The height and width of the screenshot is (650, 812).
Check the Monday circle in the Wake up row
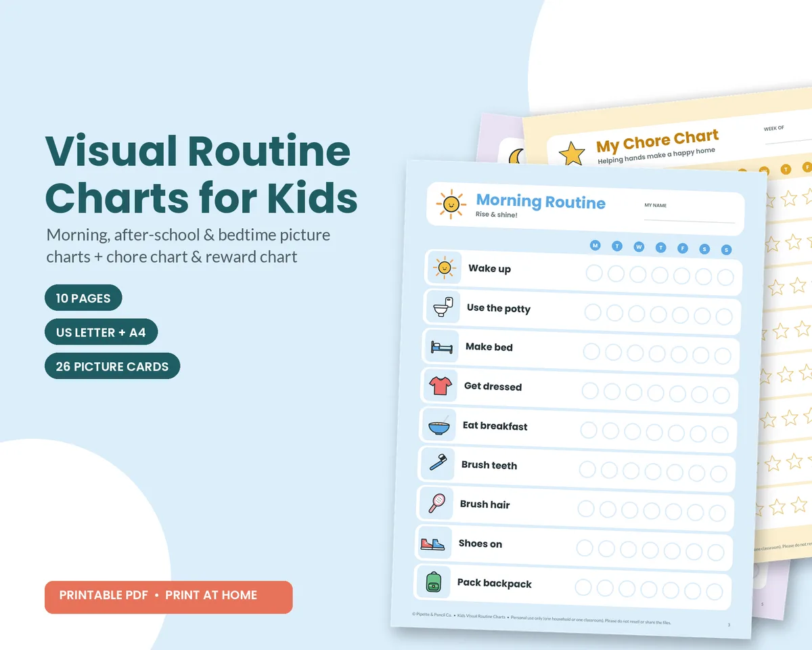point(593,273)
